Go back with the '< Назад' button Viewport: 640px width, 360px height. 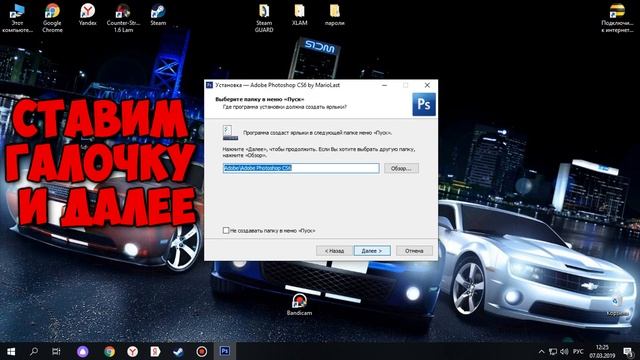coord(334,251)
